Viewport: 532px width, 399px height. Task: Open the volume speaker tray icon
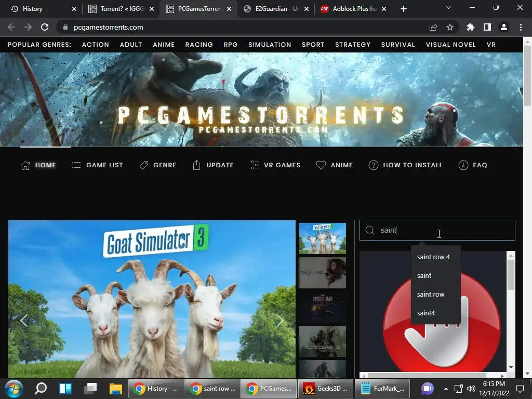click(471, 389)
